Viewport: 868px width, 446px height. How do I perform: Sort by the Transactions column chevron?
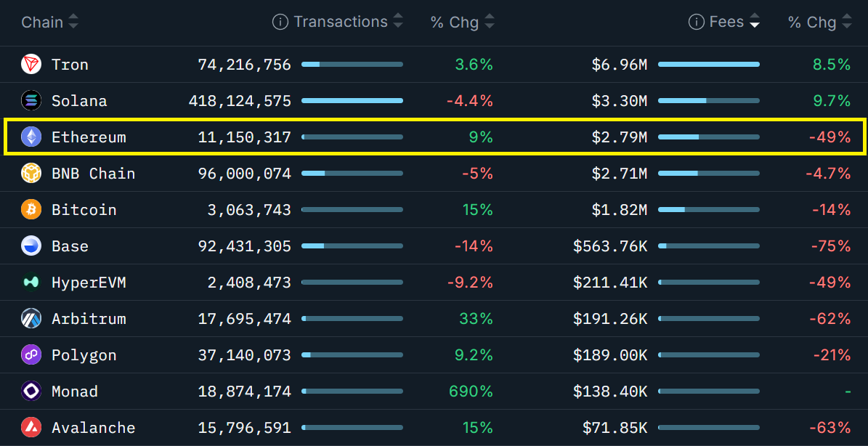(398, 21)
